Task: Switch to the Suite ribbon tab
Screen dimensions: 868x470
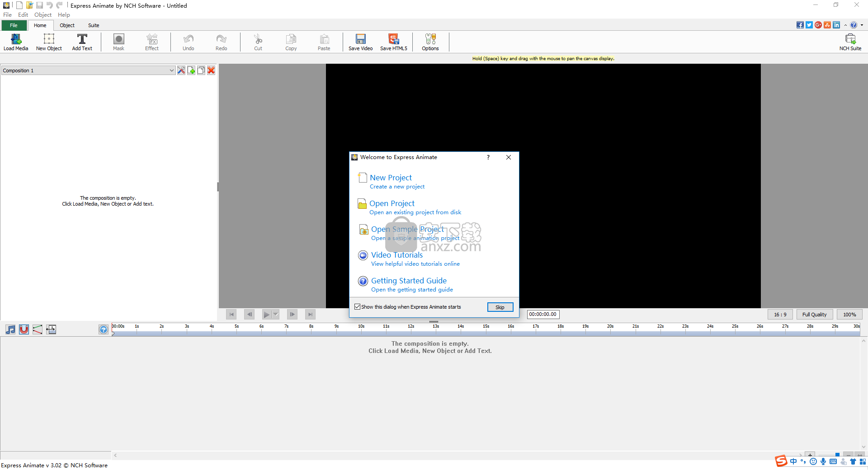Action: (x=94, y=25)
